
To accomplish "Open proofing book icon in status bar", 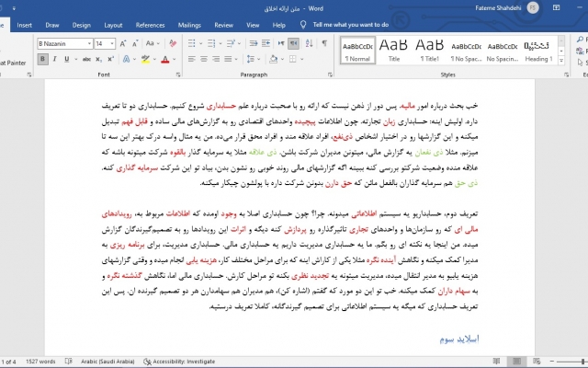I will (69, 362).
